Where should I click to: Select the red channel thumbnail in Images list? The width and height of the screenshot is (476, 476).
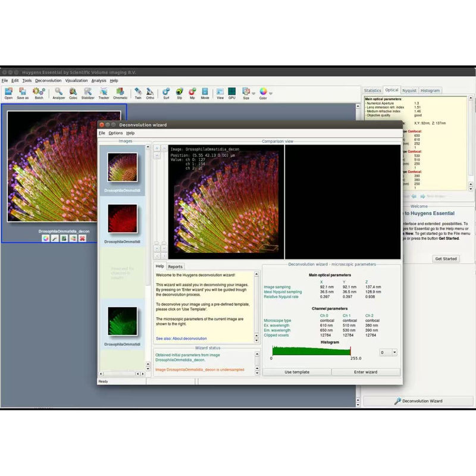point(123,218)
